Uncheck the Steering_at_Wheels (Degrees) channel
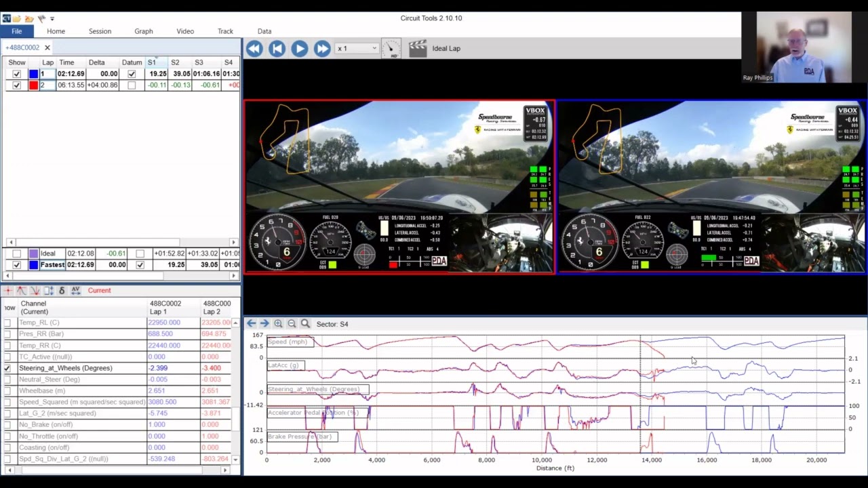This screenshot has width=868, height=488. coord(7,368)
